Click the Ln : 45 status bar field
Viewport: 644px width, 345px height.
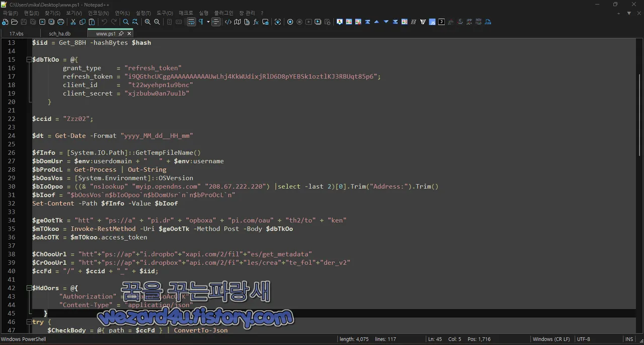[x=435, y=339]
